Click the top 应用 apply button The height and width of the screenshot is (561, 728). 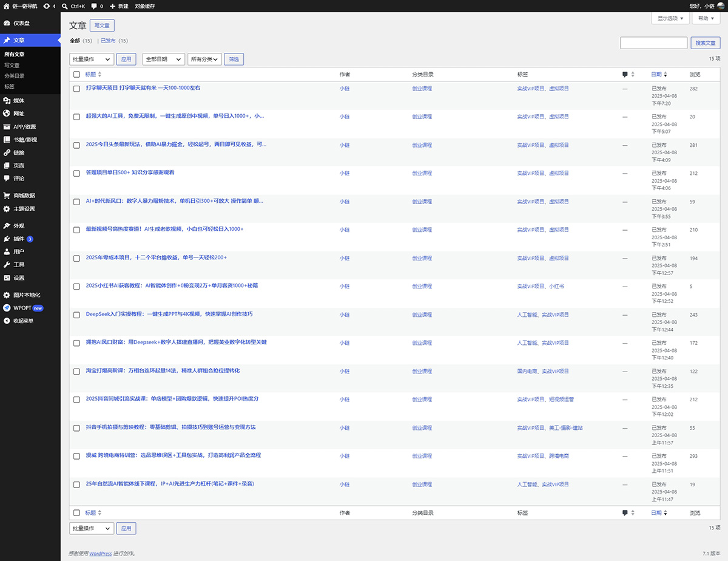(x=126, y=59)
